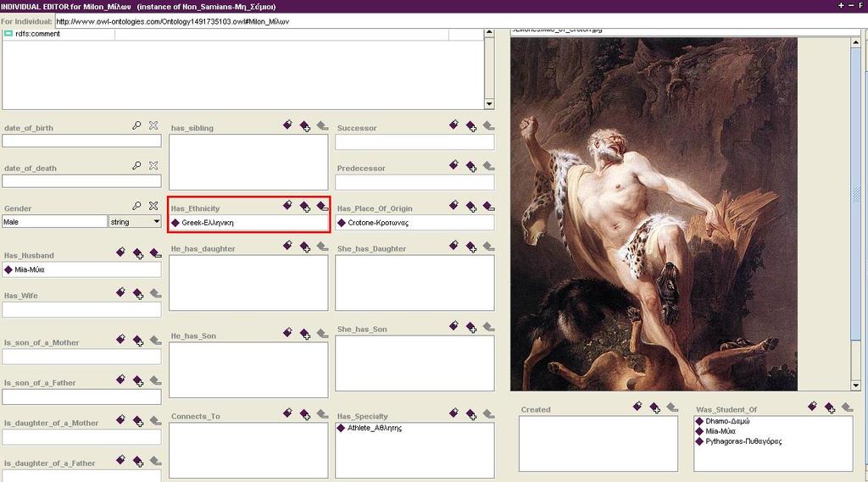The width and height of the screenshot is (868, 482).
Task: Remove the instance from Has_Place_Of_Origin
Action: click(489, 207)
